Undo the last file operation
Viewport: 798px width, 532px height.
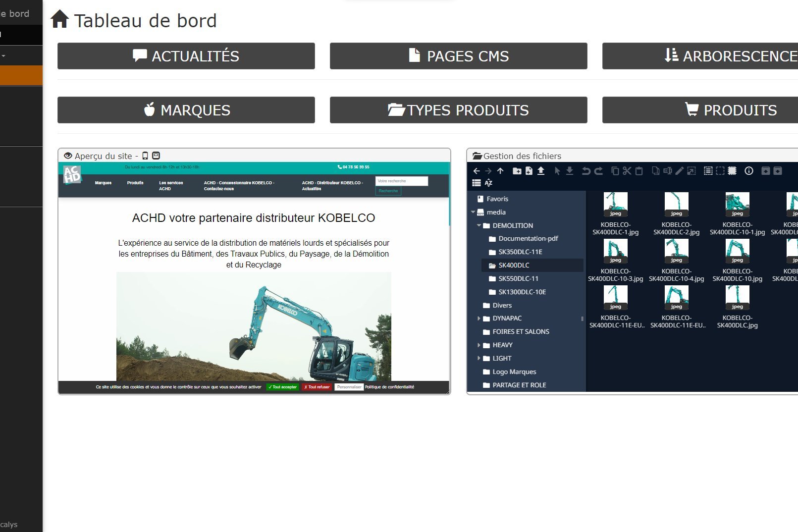point(586,171)
